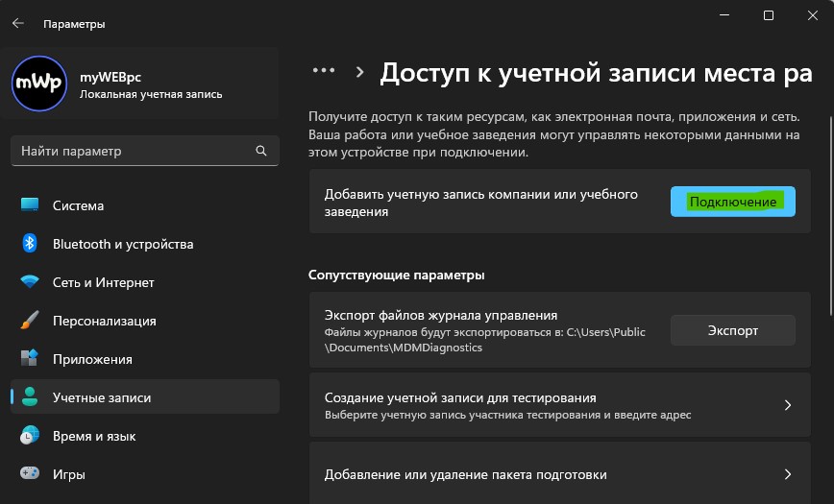Viewport: 834px width, 504px height.
Task: Select Учетные записи in sidebar
Action: pyautogui.click(x=145, y=396)
